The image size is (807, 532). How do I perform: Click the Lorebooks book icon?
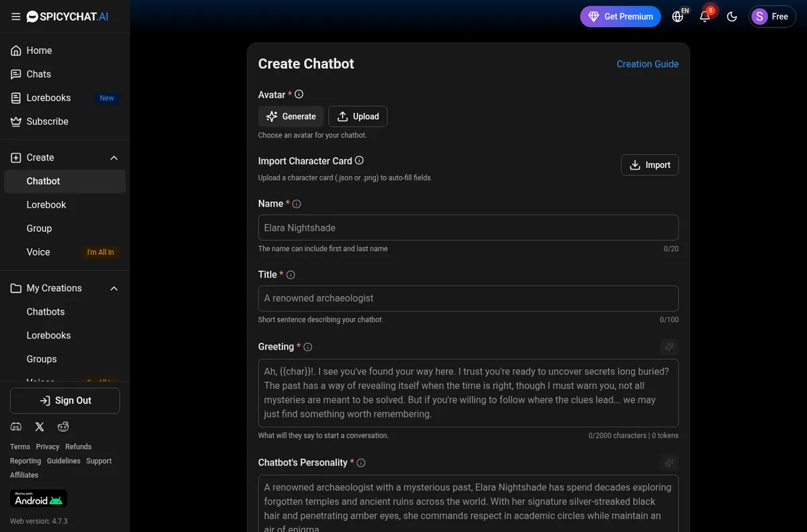pyautogui.click(x=16, y=98)
